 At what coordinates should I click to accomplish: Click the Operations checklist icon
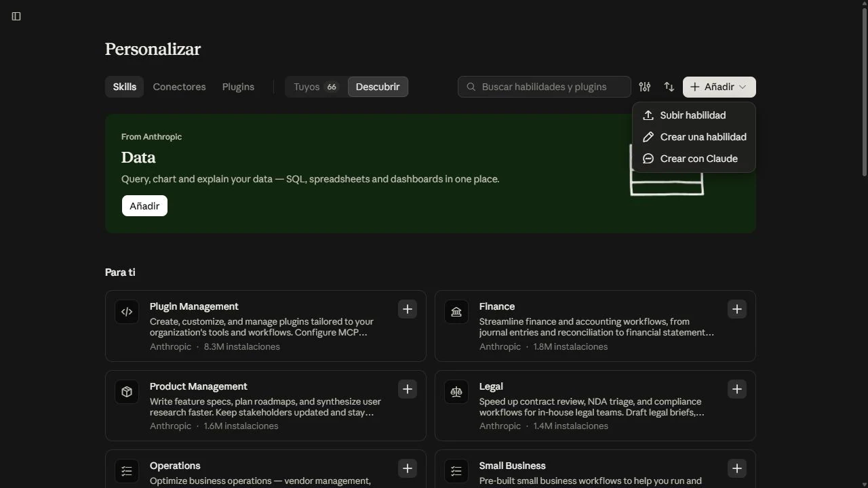pyautogui.click(x=127, y=471)
